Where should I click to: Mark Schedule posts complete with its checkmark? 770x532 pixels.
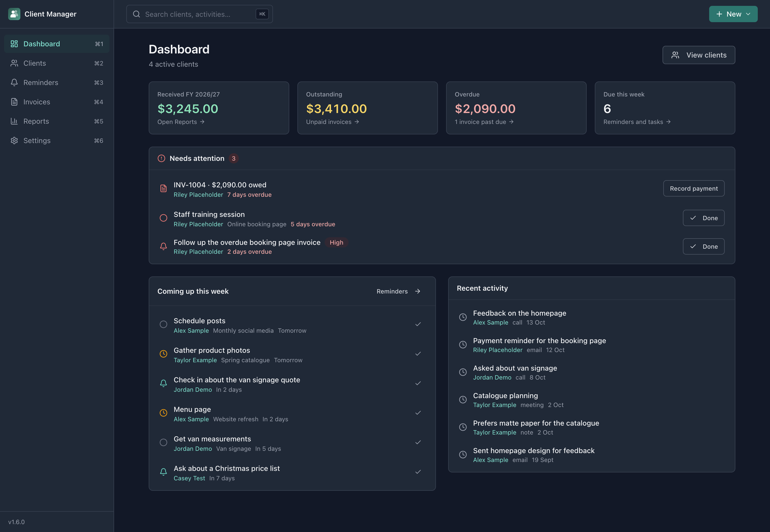[x=418, y=324]
